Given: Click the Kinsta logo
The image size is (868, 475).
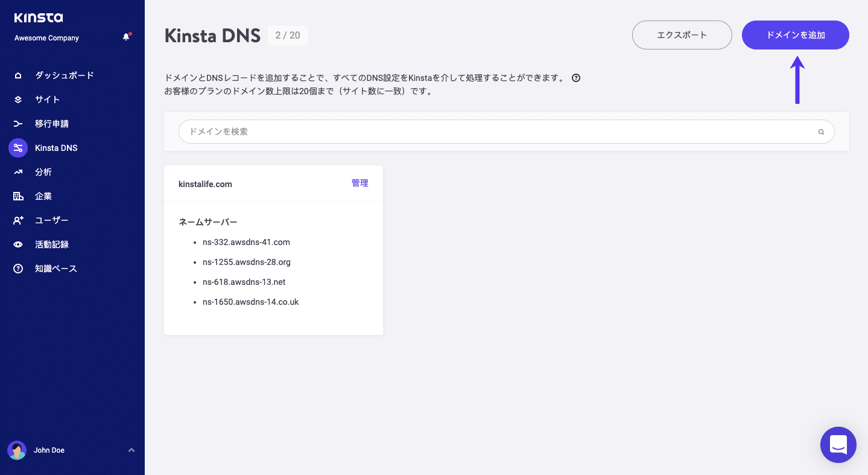Looking at the screenshot, I should [x=40, y=18].
